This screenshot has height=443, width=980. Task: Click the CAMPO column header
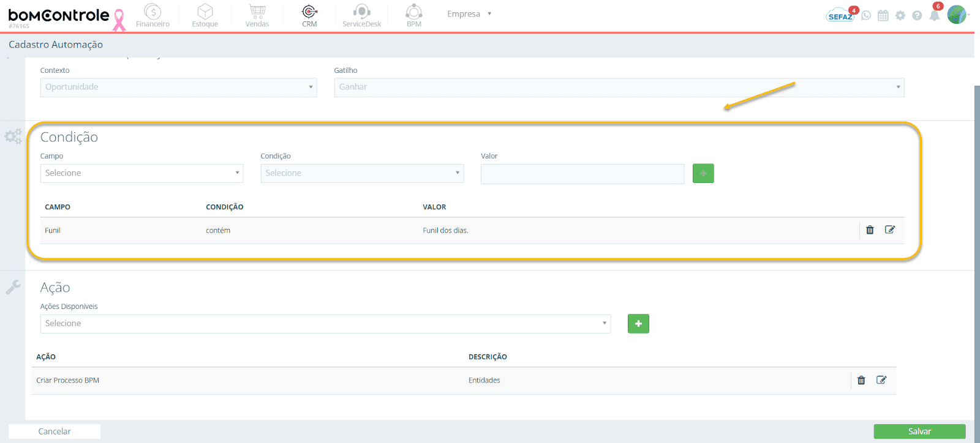[58, 207]
